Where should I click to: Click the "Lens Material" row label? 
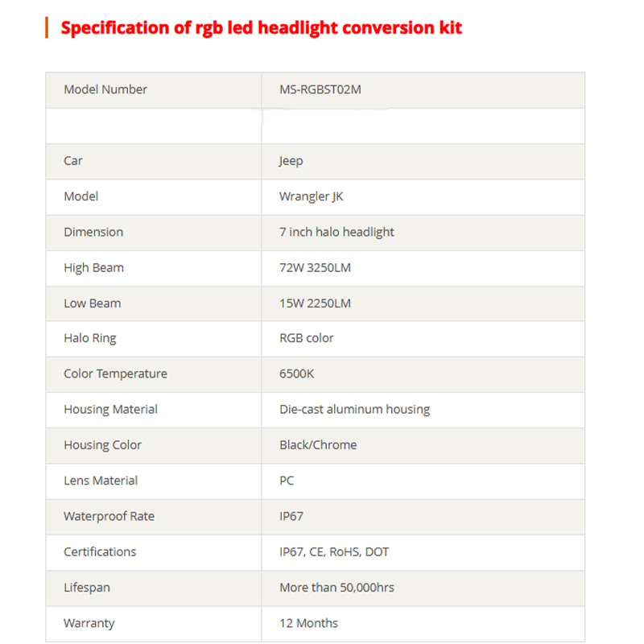point(101,481)
